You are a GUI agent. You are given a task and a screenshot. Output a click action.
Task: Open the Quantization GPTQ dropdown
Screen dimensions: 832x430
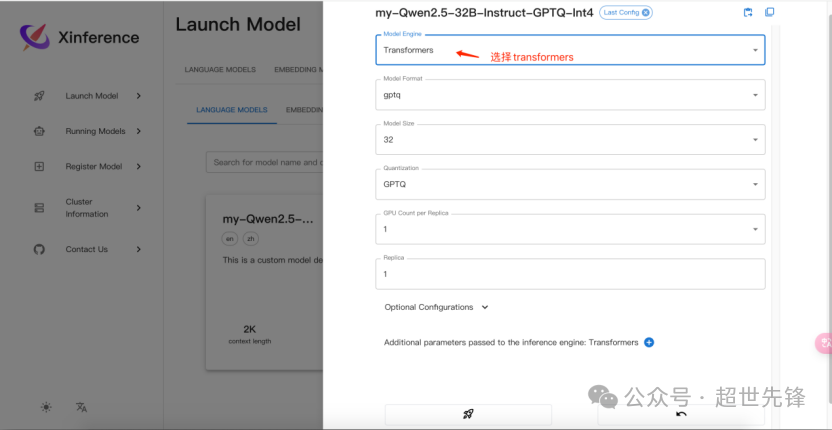570,184
